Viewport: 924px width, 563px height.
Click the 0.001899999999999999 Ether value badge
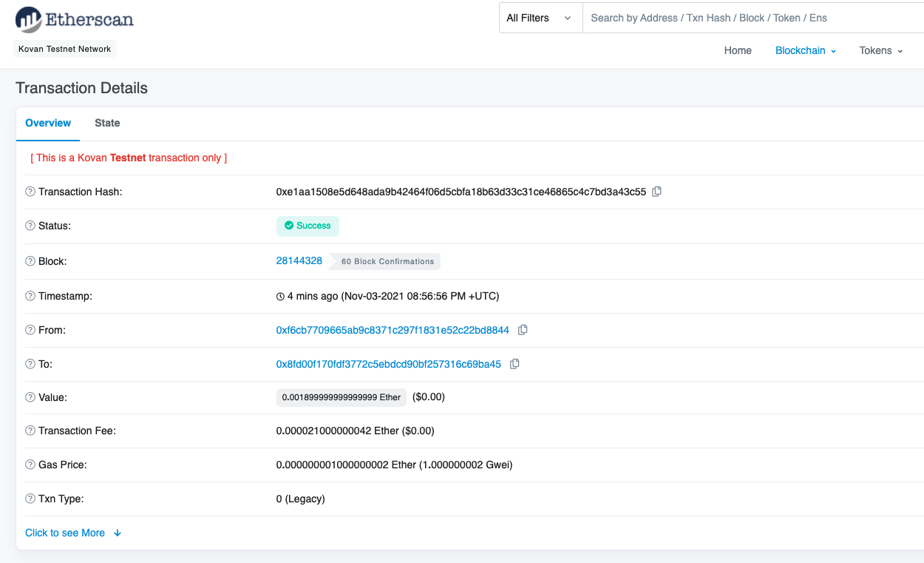point(342,397)
